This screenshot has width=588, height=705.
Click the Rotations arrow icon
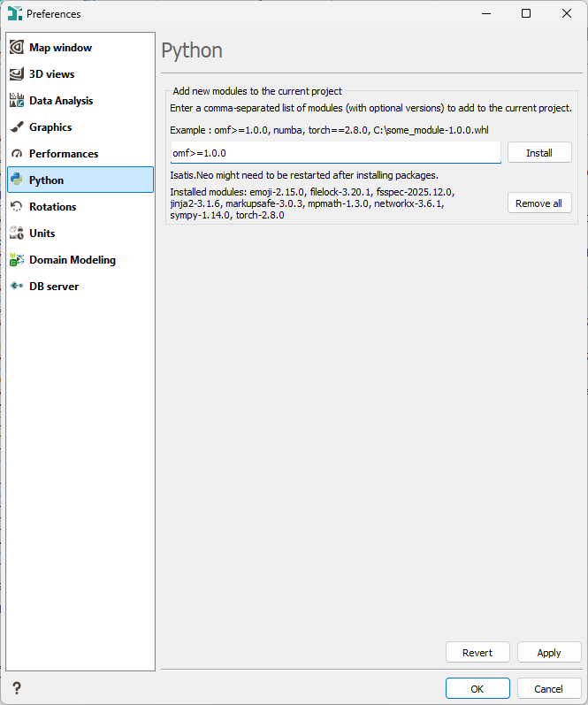point(16,207)
